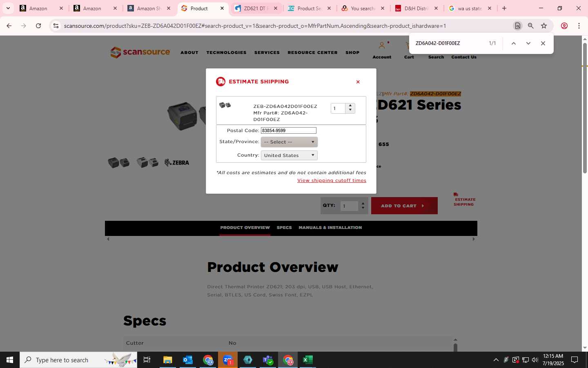
Task: Click quantity field in Estimate Shipping dialog
Action: coord(338,108)
